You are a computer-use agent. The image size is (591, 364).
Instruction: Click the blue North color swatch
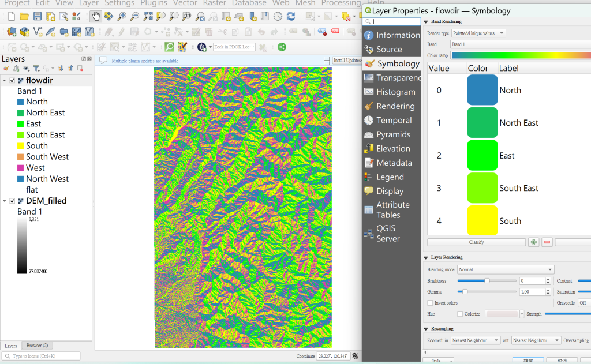[x=482, y=90]
